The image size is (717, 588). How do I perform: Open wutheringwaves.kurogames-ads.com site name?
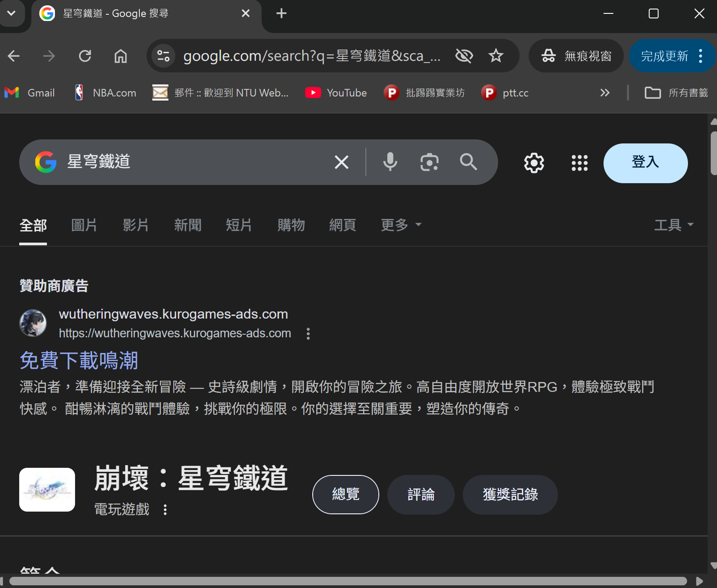[173, 314]
